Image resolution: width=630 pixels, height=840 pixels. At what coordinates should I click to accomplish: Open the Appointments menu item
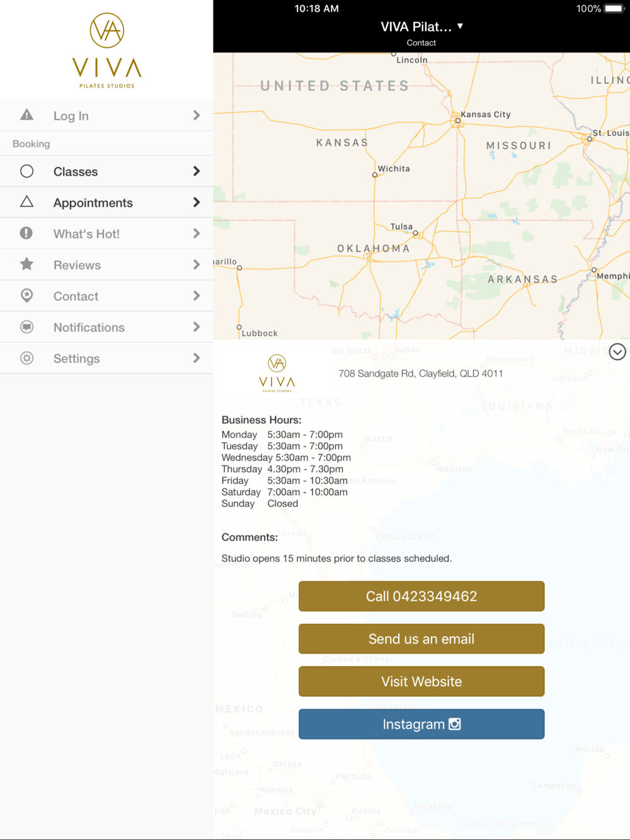pos(106,203)
